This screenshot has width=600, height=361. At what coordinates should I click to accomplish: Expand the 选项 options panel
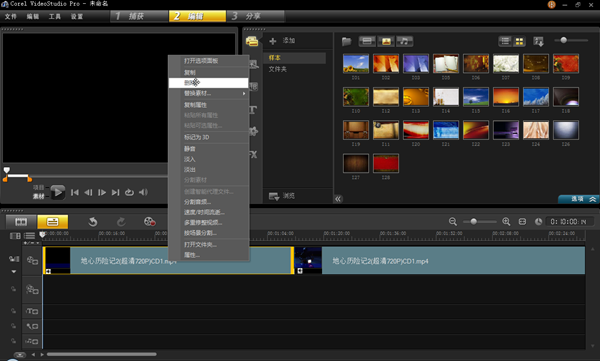579,199
